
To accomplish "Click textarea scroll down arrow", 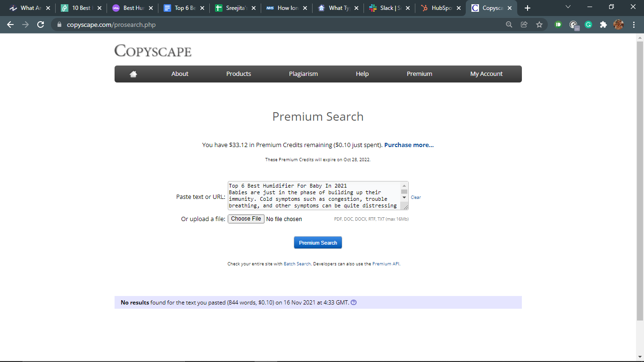I will pos(404,197).
